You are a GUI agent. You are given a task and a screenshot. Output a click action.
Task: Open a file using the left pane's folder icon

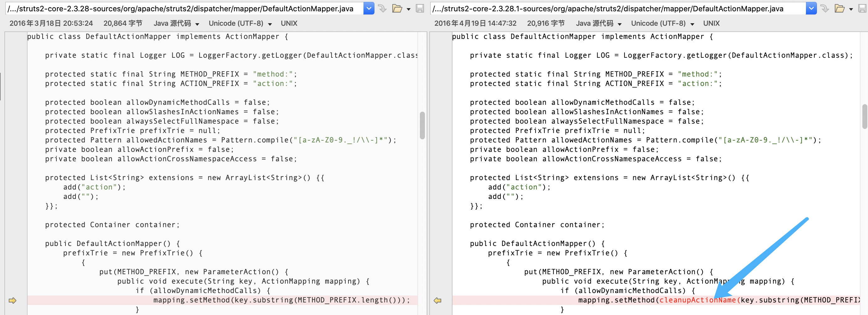397,8
